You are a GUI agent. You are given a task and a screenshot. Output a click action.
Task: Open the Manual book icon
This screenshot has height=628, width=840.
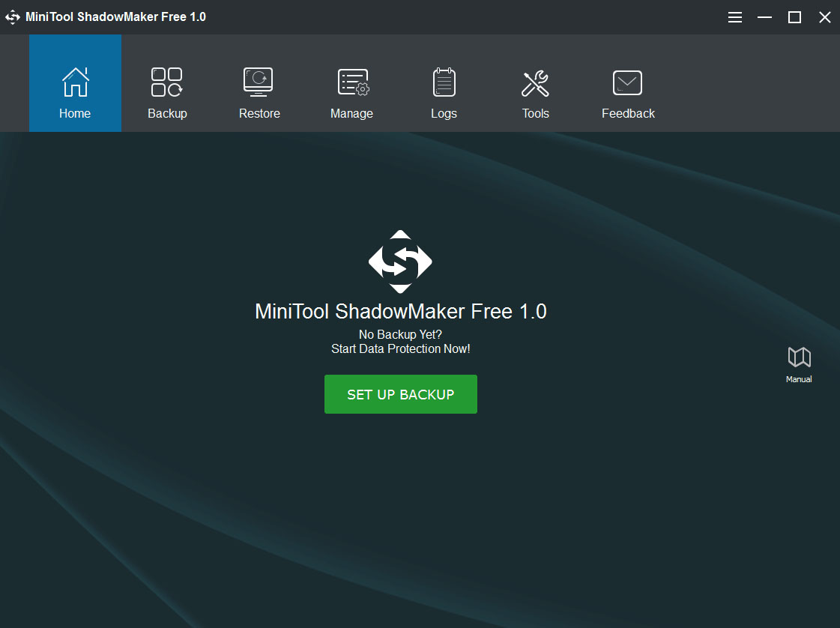(799, 357)
